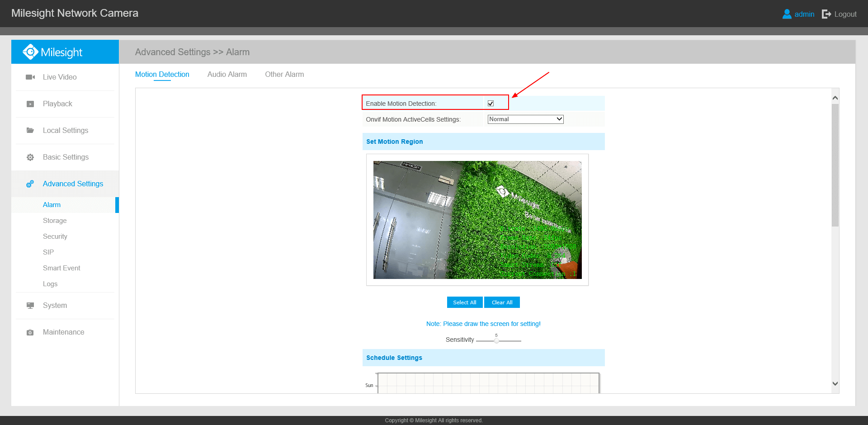
Task: Select the Advanced Settings wrench icon
Action: (x=30, y=184)
